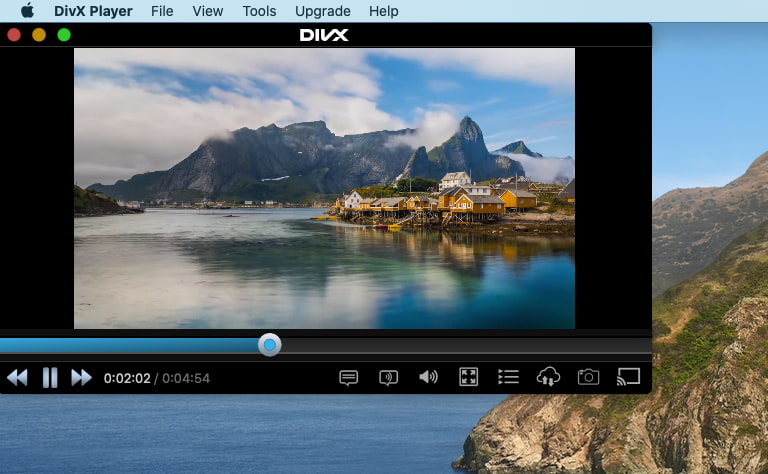Image resolution: width=768 pixels, height=474 pixels.
Task: Open the audio track selection icon
Action: (388, 378)
